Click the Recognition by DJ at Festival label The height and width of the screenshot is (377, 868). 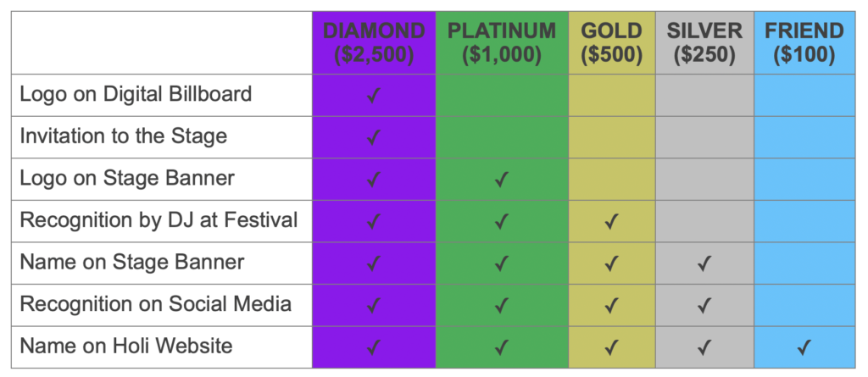tap(159, 220)
